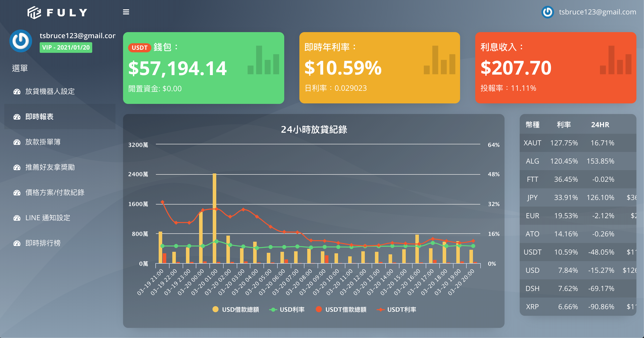Screen dimensions: 644x338
Task: Click the 24HR column header
Action: coord(601,125)
